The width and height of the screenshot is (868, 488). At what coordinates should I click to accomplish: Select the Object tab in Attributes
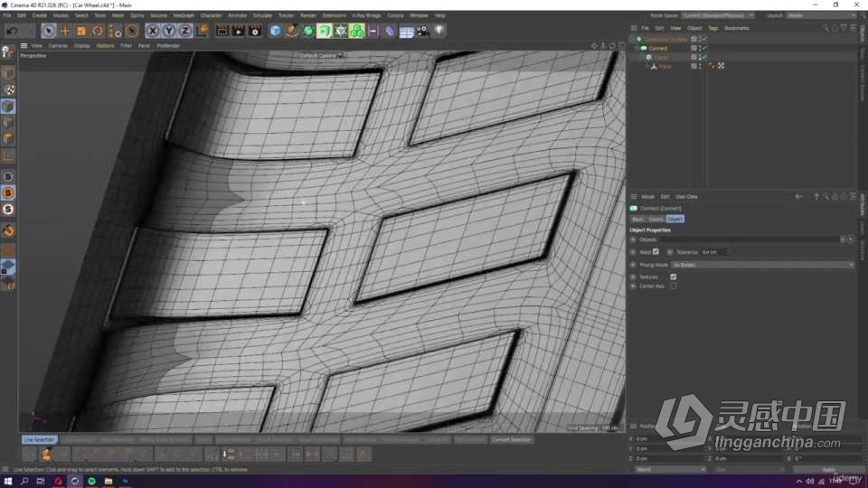click(x=675, y=219)
